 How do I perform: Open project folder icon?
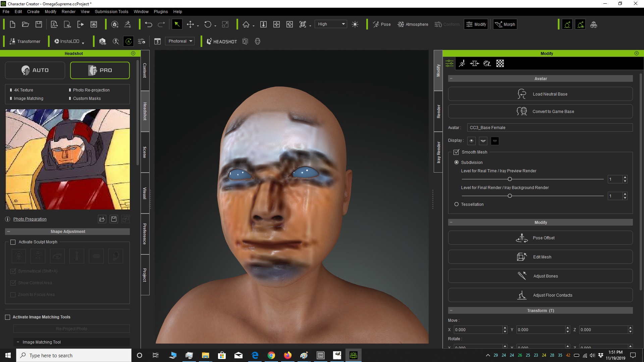coord(25,24)
